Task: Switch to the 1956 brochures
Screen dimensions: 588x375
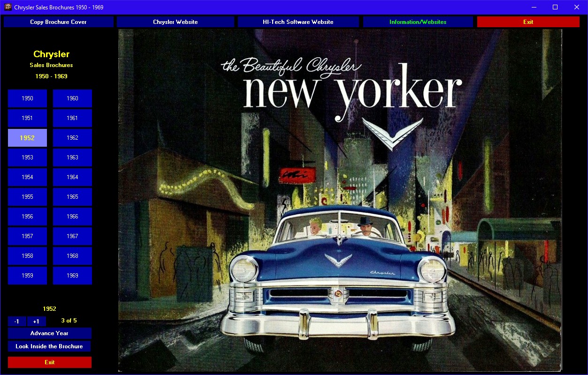Action: point(27,217)
